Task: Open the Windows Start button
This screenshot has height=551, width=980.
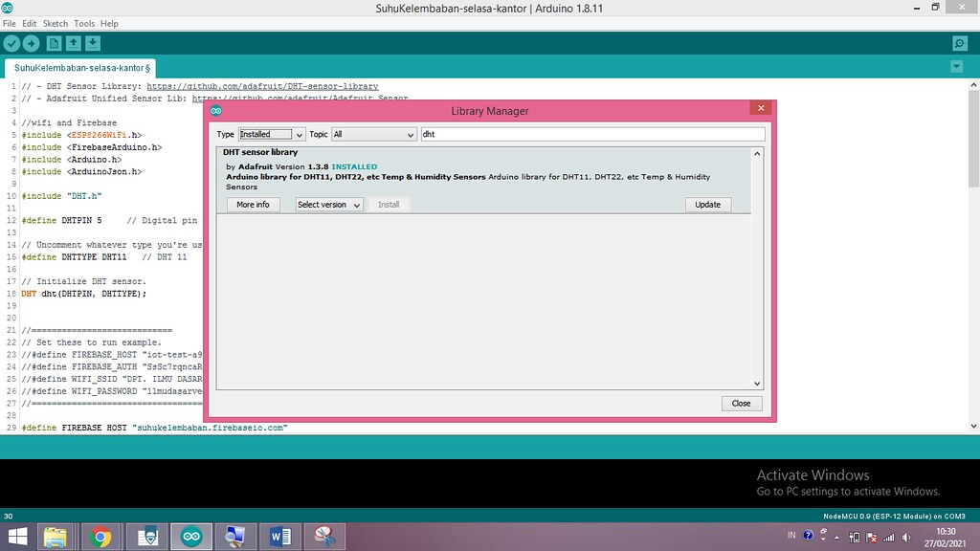Action: point(17,537)
